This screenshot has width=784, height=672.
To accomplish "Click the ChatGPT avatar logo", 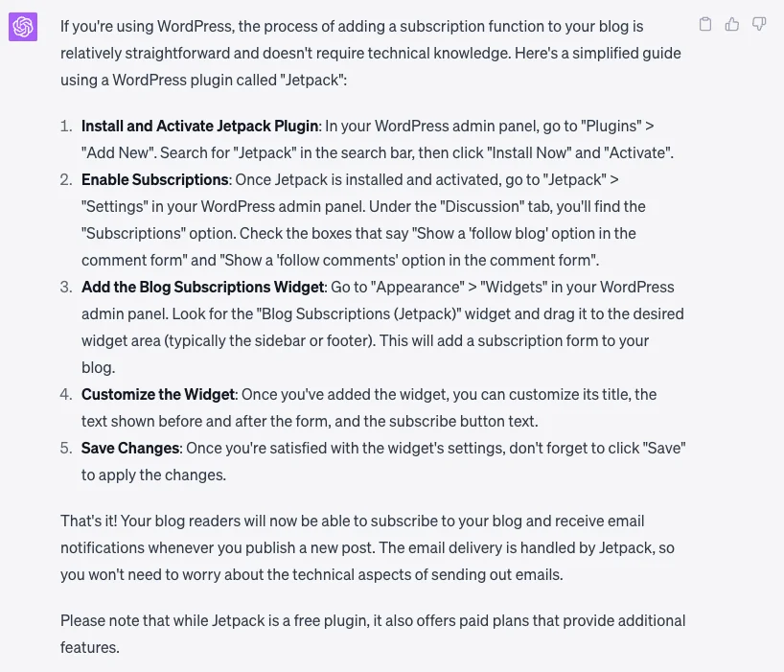I will pyautogui.click(x=23, y=27).
